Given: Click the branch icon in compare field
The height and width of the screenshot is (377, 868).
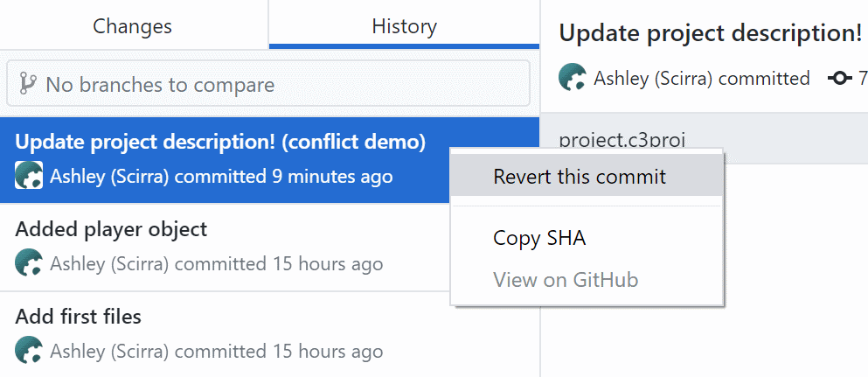Looking at the screenshot, I should (27, 84).
